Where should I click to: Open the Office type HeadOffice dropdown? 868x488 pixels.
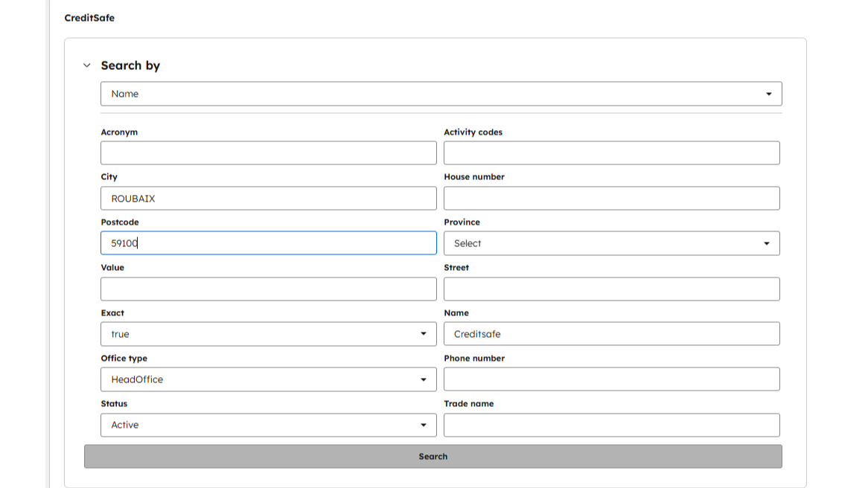[x=269, y=379]
